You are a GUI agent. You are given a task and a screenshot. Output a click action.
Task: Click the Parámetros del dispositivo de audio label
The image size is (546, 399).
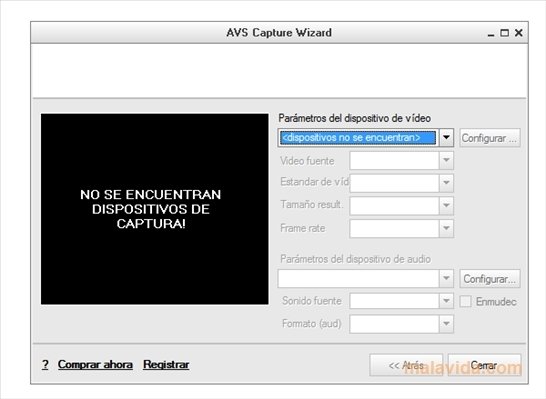pos(356,259)
